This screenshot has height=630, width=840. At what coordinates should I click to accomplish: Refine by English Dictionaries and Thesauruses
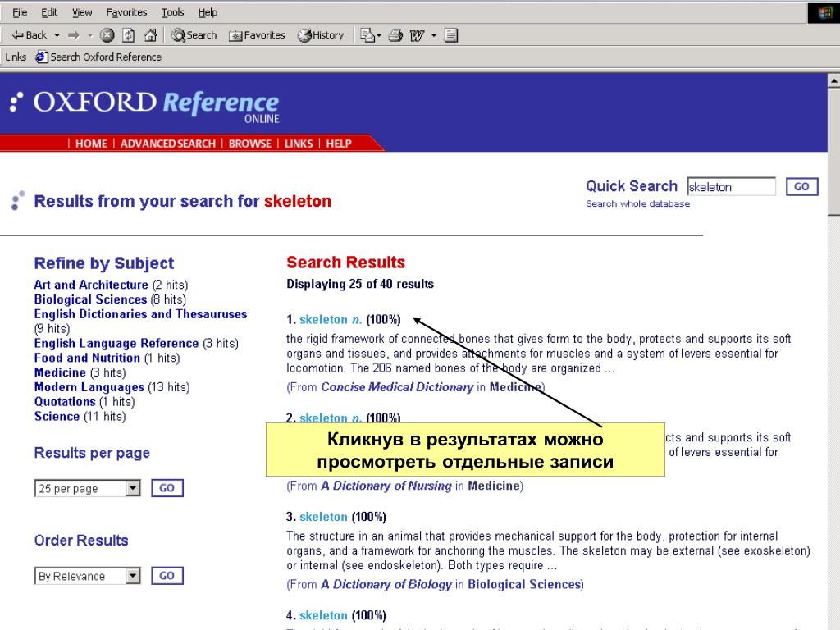point(140,314)
